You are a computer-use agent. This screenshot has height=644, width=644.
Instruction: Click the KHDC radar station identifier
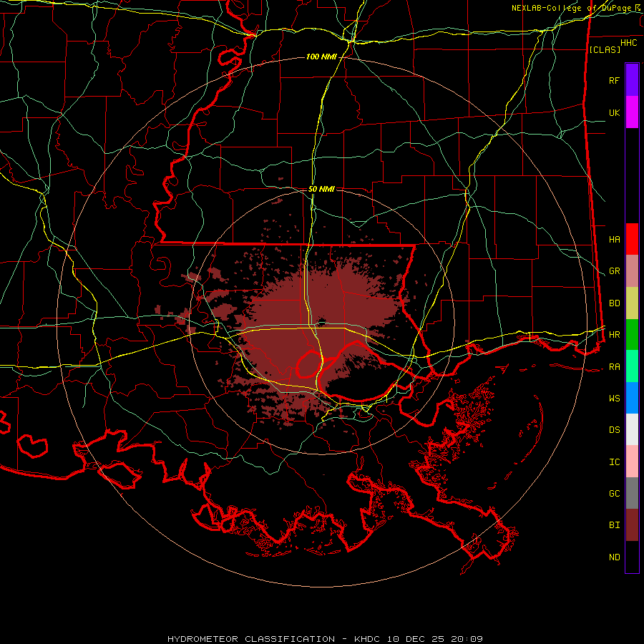click(x=369, y=639)
